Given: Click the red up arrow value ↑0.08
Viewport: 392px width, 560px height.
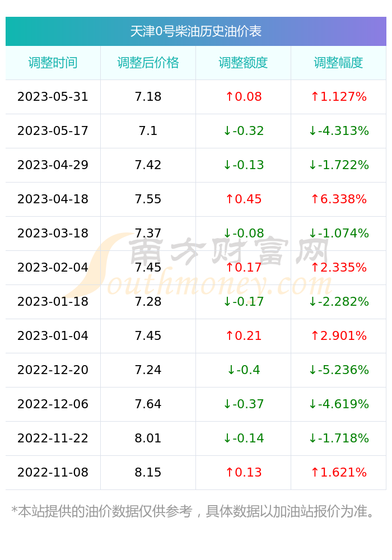Looking at the screenshot, I should point(244,97).
